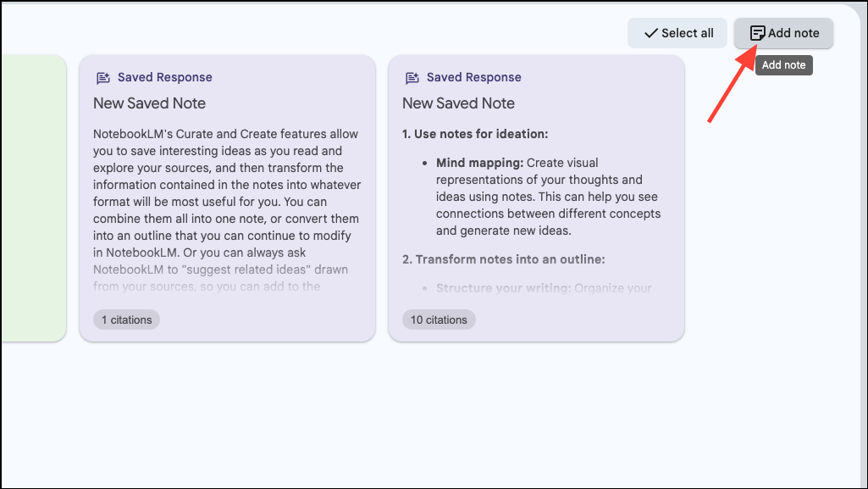868x489 pixels.
Task: Add a new note
Action: [782, 33]
